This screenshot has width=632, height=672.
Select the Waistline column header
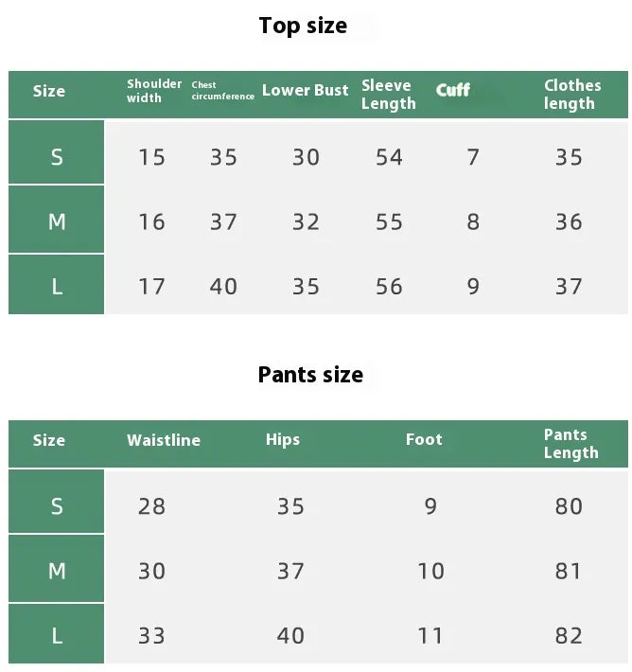164,440
